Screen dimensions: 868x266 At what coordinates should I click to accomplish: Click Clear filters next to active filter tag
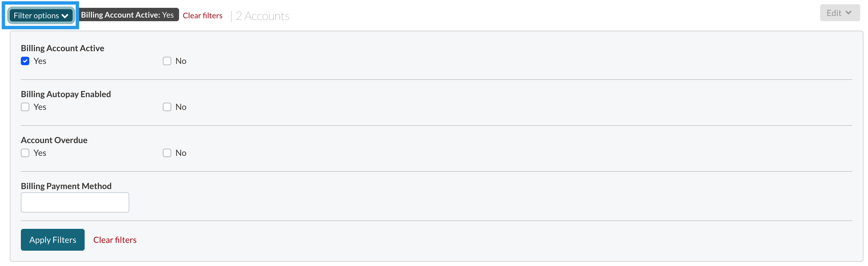[202, 15]
